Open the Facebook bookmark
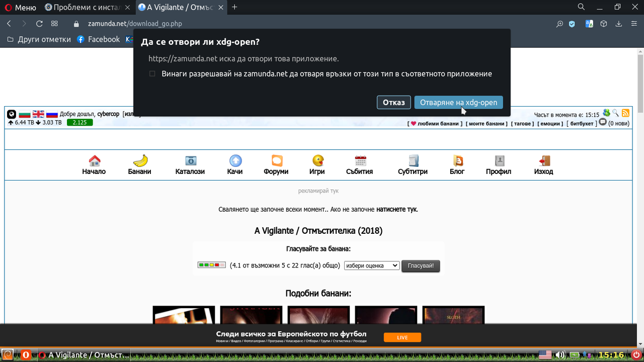Screen dimensions: 644x362 98,39
